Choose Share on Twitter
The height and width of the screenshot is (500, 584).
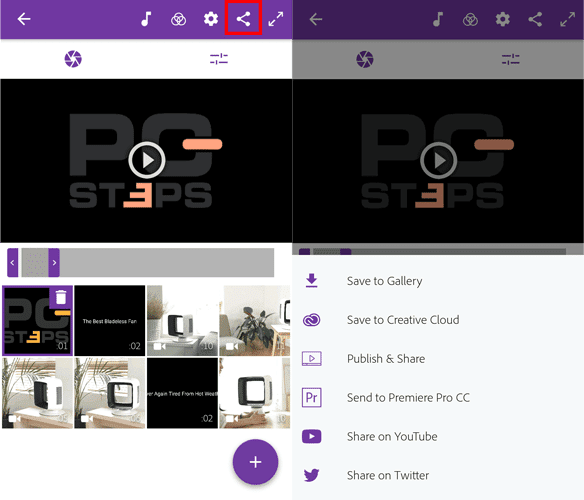tap(438, 475)
